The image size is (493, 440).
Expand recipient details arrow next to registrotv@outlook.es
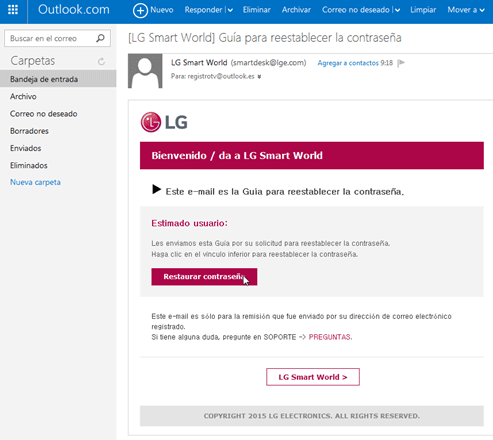click(259, 77)
